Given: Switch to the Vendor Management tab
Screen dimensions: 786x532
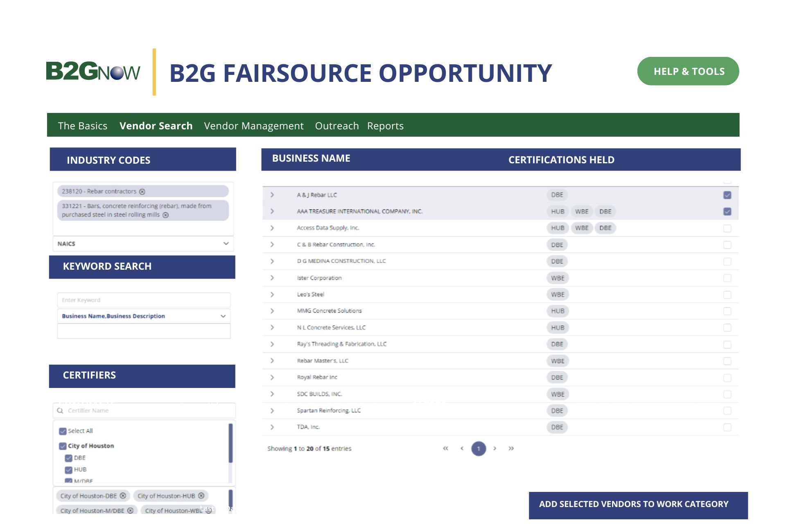Looking at the screenshot, I should (x=253, y=126).
